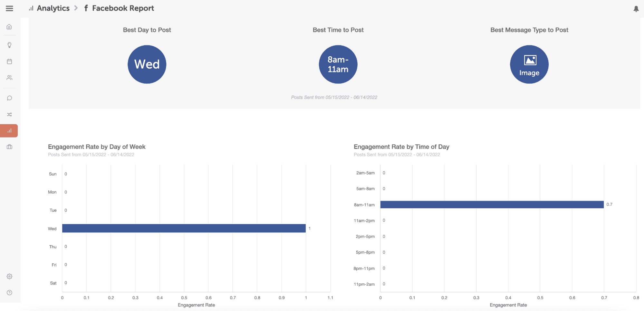644x311 pixels.
Task: Click the shuffle arrows sidebar icon
Action: (x=9, y=115)
